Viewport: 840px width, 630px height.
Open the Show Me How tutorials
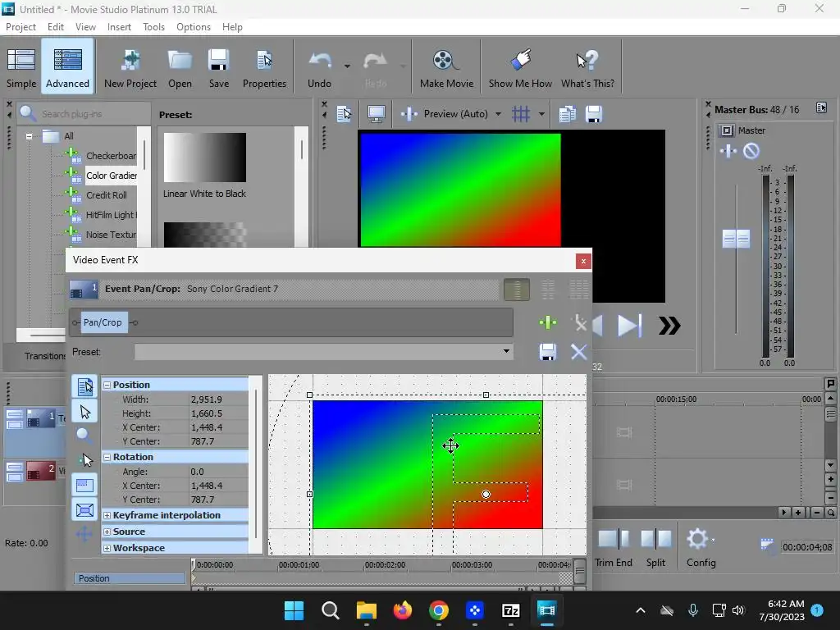click(x=519, y=67)
